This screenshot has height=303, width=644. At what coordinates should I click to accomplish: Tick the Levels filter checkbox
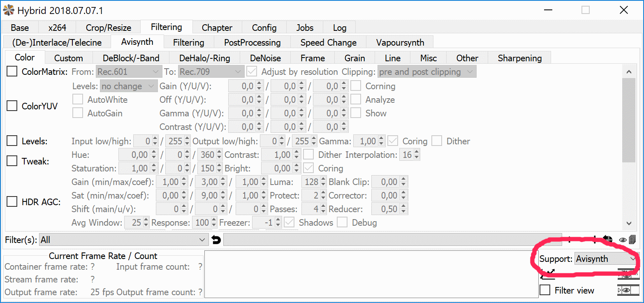point(12,141)
